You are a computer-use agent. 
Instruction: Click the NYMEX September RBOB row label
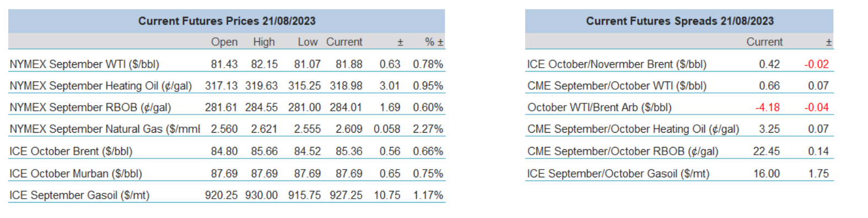pos(90,107)
